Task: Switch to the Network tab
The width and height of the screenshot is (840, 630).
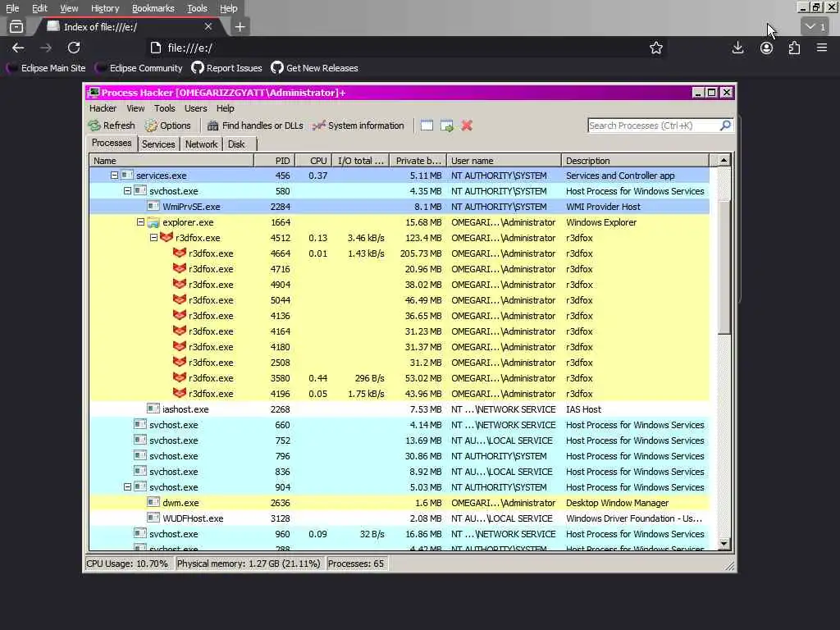Action: [x=202, y=144]
